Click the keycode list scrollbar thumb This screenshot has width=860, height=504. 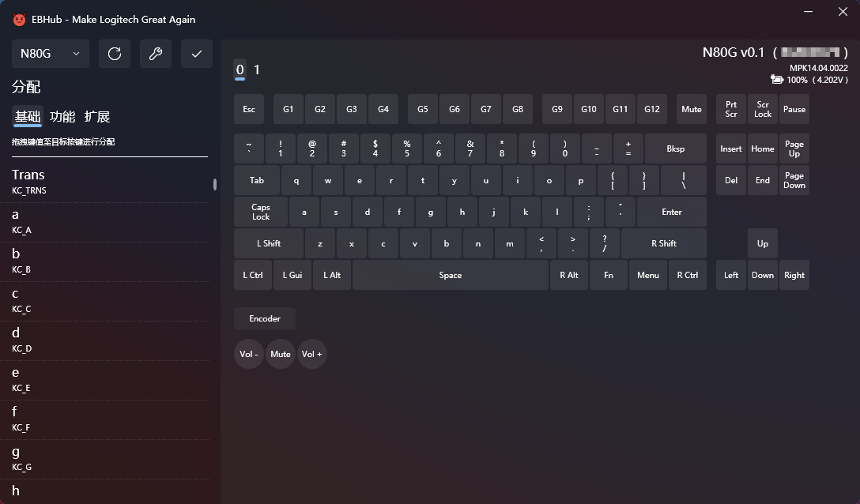pyautogui.click(x=215, y=184)
